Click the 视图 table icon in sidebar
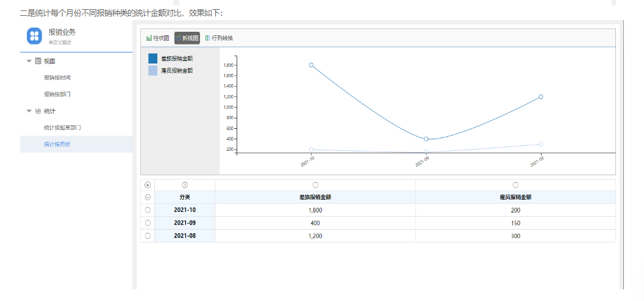Viewport: 644px width, 301px height. 38,61
